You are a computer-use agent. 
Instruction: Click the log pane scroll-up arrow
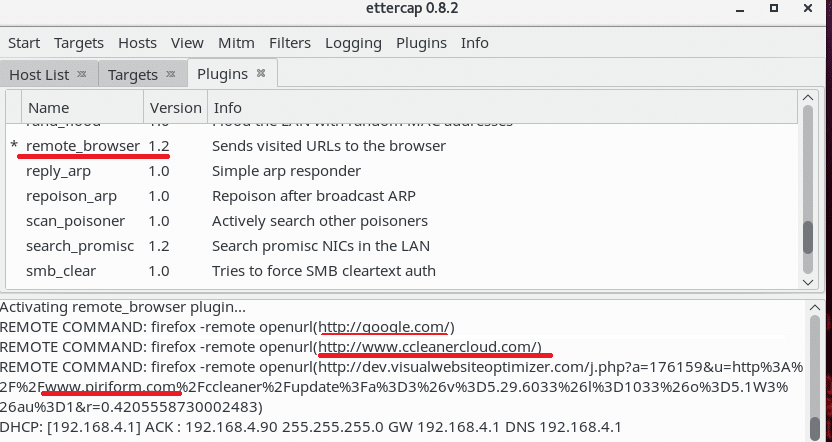[x=816, y=307]
